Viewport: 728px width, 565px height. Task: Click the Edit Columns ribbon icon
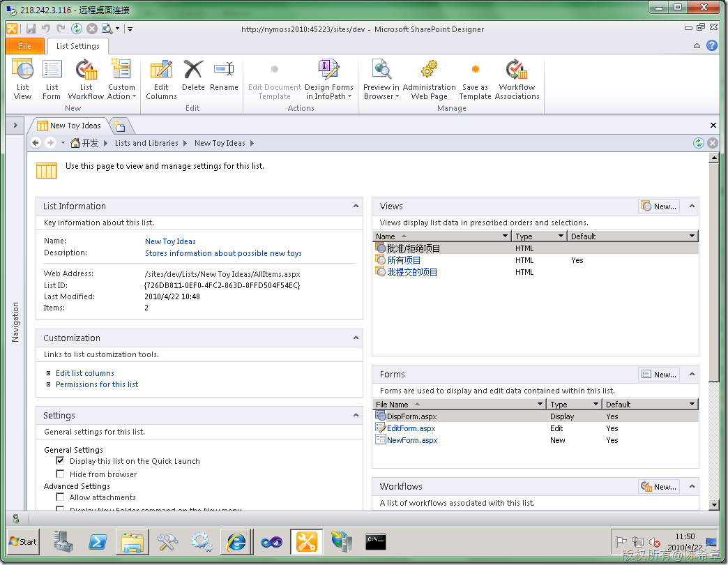161,79
